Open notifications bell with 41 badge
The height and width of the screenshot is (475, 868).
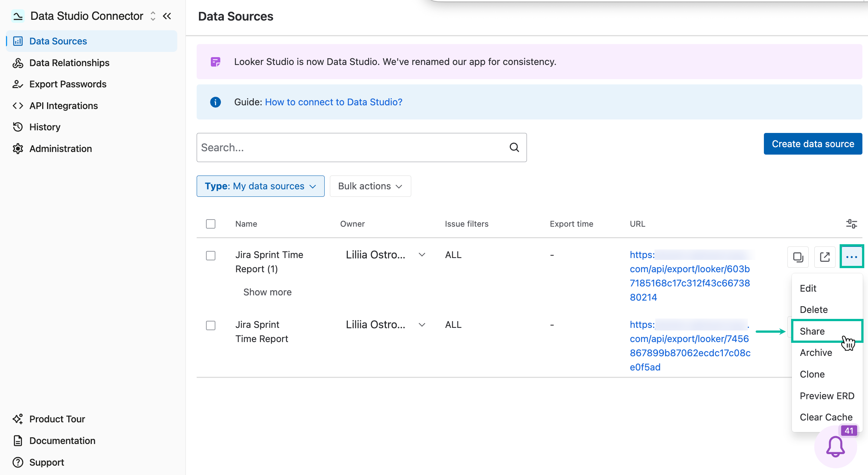pyautogui.click(x=835, y=447)
